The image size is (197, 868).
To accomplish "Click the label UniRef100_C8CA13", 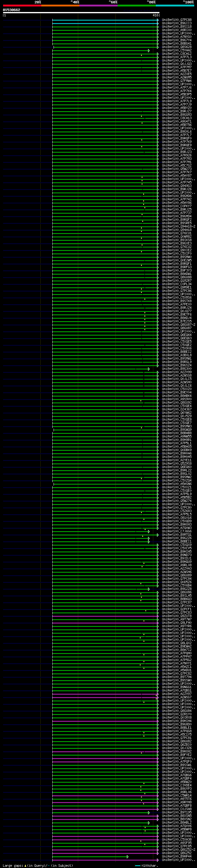I will pos(177,118).
